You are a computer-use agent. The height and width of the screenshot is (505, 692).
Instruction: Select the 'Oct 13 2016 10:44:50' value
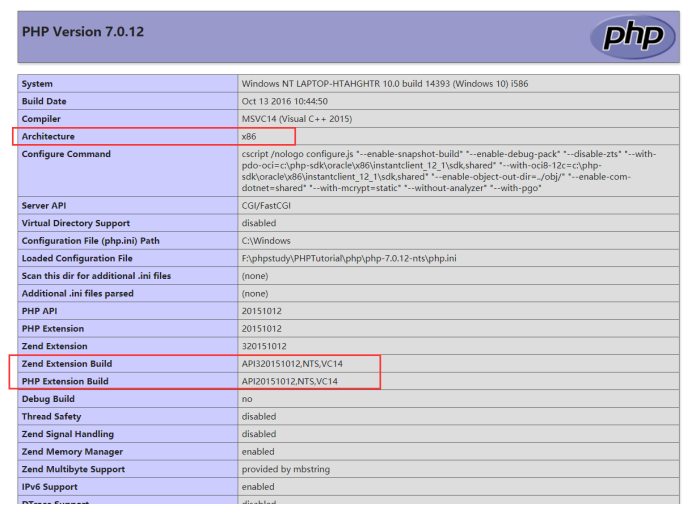click(x=285, y=101)
